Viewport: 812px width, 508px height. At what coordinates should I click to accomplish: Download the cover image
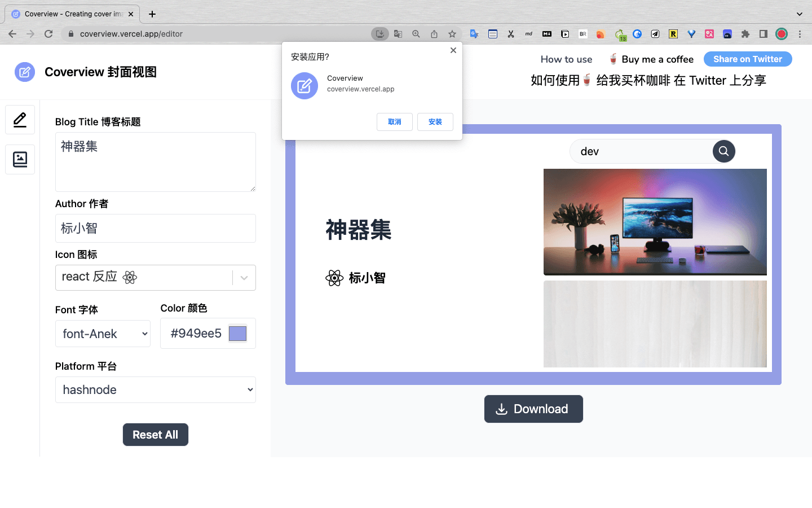point(533,409)
